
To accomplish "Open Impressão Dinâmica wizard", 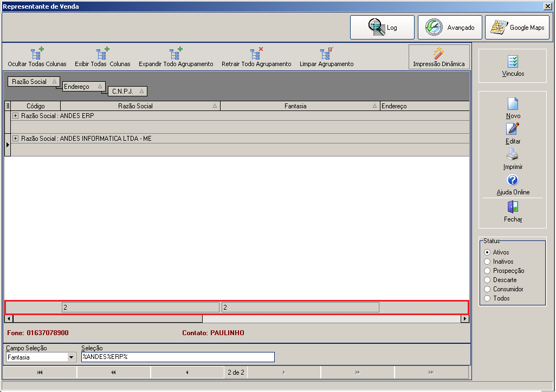I will pos(439,57).
